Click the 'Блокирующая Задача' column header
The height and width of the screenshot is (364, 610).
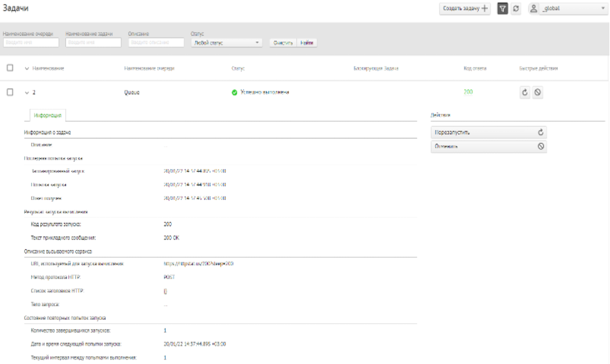(376, 69)
